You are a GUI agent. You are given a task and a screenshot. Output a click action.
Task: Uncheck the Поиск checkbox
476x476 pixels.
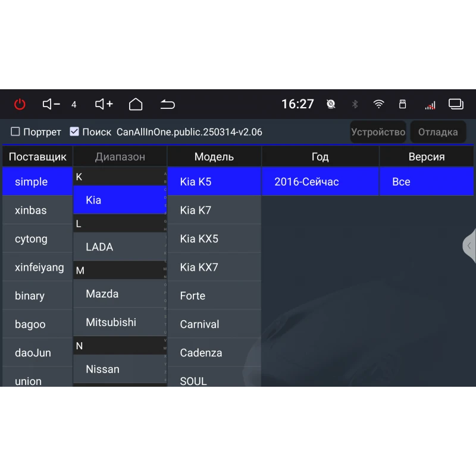[74, 131]
